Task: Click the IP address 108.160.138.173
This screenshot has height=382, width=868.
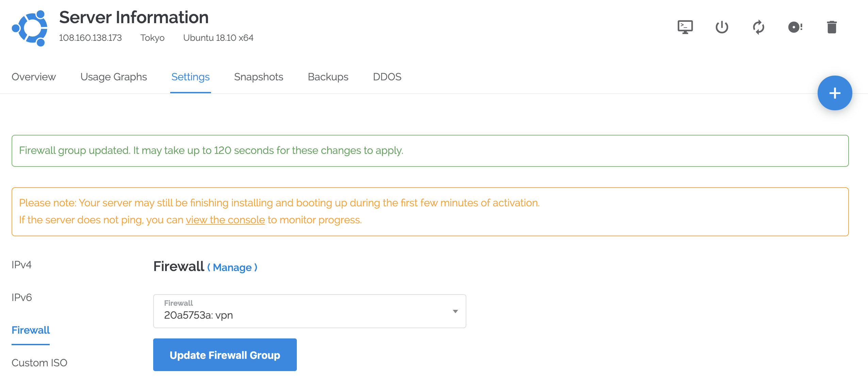Action: 90,38
